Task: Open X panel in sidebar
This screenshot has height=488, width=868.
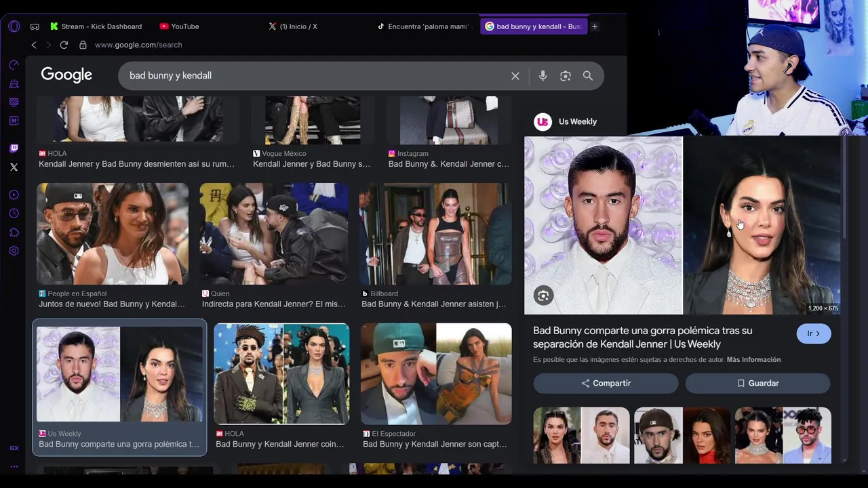Action: point(14,167)
